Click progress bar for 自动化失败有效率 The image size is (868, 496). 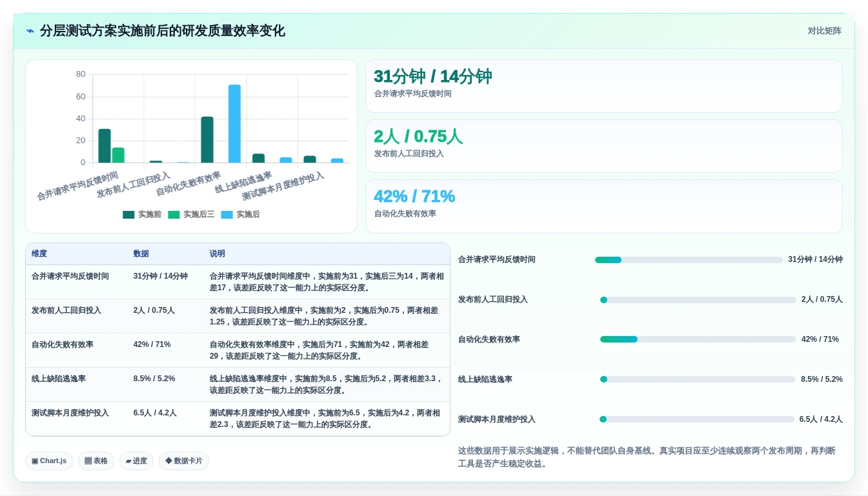click(x=698, y=340)
